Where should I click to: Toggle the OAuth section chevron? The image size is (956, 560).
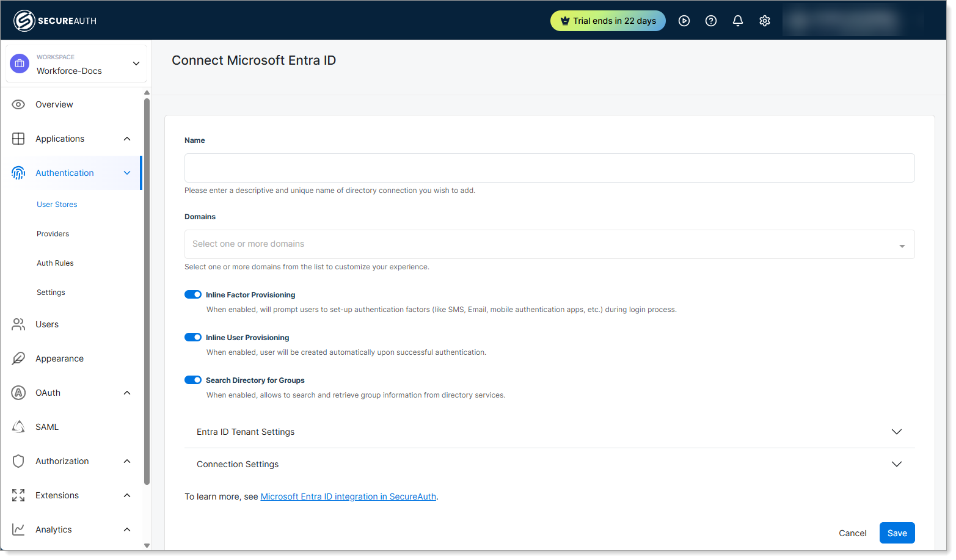point(127,393)
